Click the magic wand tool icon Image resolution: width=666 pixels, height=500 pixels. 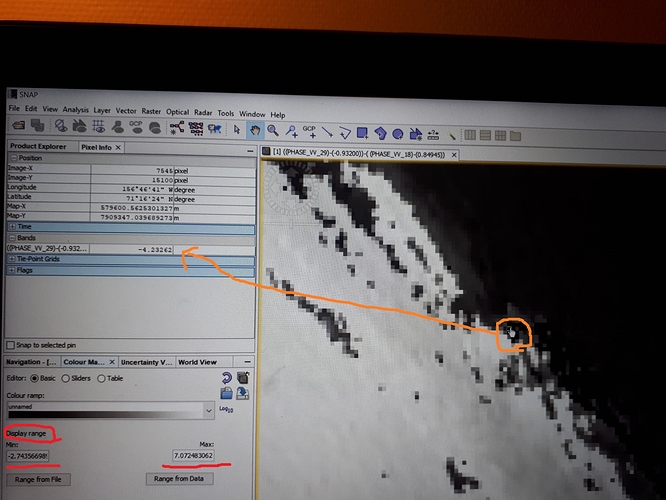(452, 136)
